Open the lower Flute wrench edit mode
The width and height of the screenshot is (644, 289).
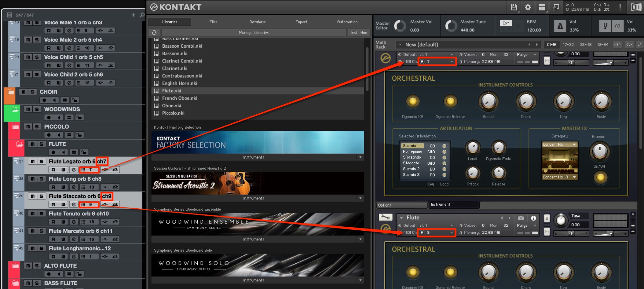[385, 217]
